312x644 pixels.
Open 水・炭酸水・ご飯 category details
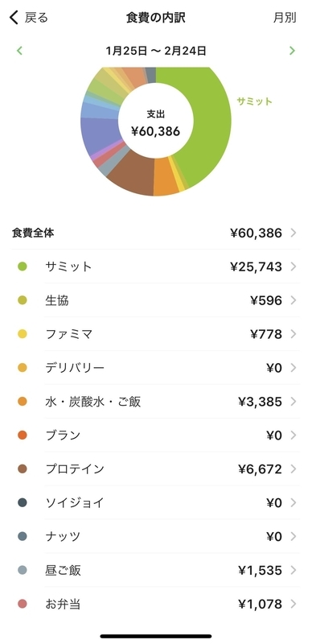pos(156,402)
